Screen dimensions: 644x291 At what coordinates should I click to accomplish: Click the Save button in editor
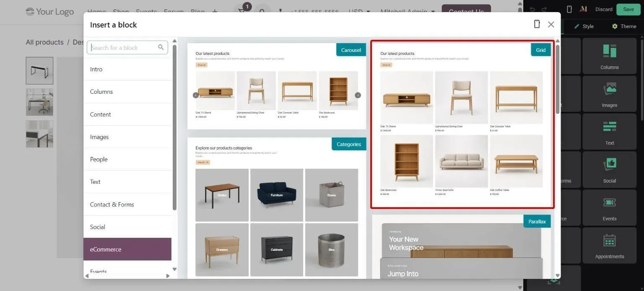coord(628,9)
